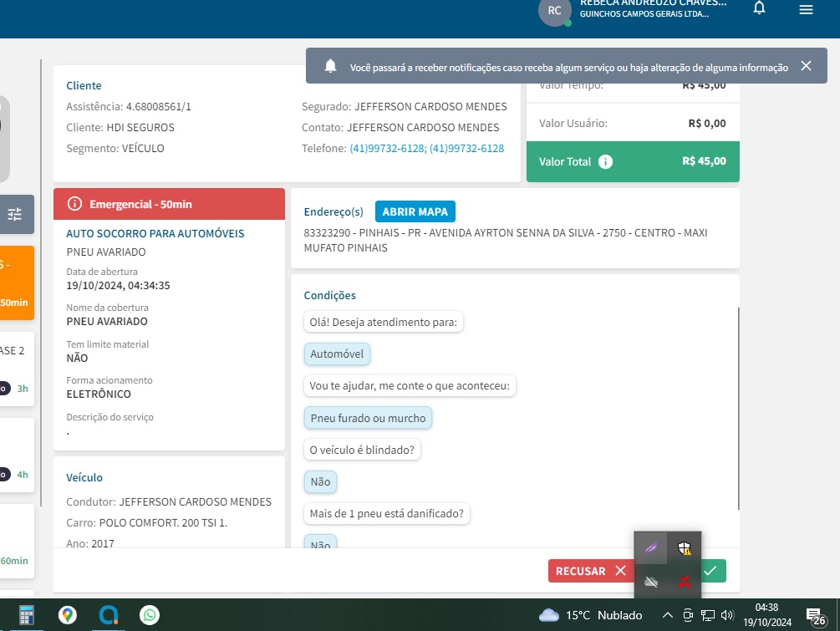The height and width of the screenshot is (631, 840).
Task: Click the Emergencial info circle icon
Action: [74, 204]
